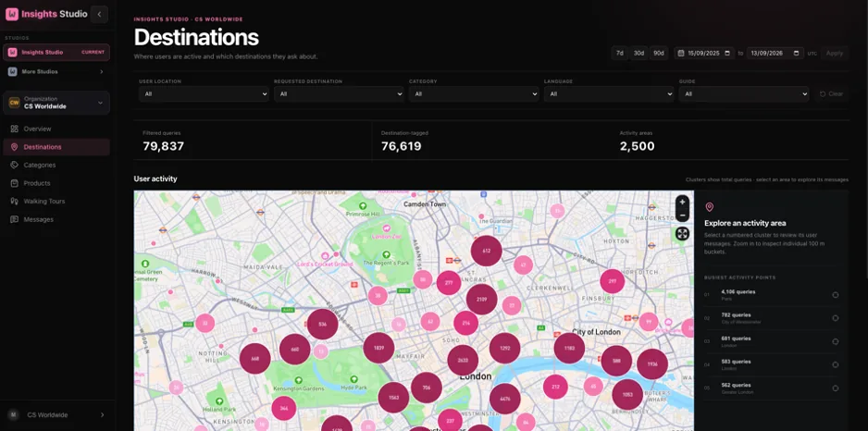Select the 297 cluster on map
This screenshot has height=431, width=868.
tap(613, 281)
